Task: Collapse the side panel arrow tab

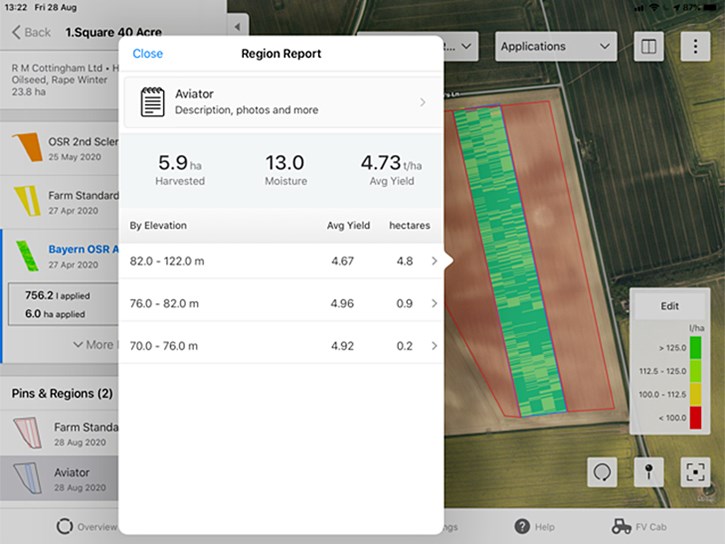Action: pyautogui.click(x=238, y=27)
